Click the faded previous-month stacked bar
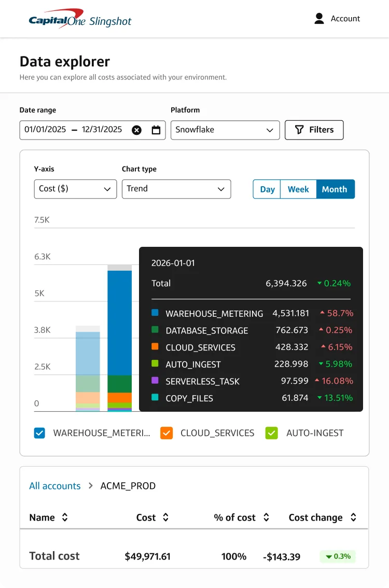The height and width of the screenshot is (588, 389). click(x=88, y=368)
